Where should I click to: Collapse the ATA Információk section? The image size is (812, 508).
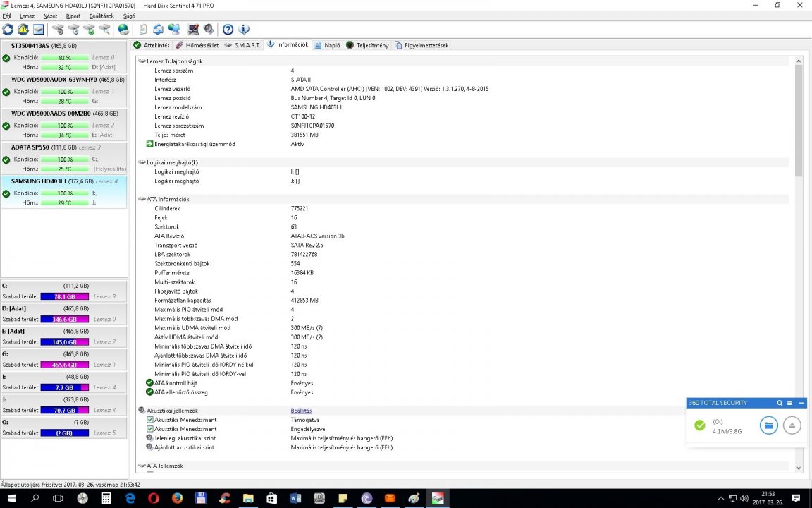pos(142,199)
